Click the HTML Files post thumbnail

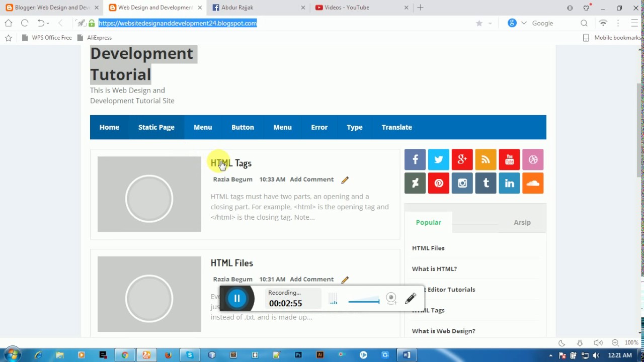tap(149, 294)
